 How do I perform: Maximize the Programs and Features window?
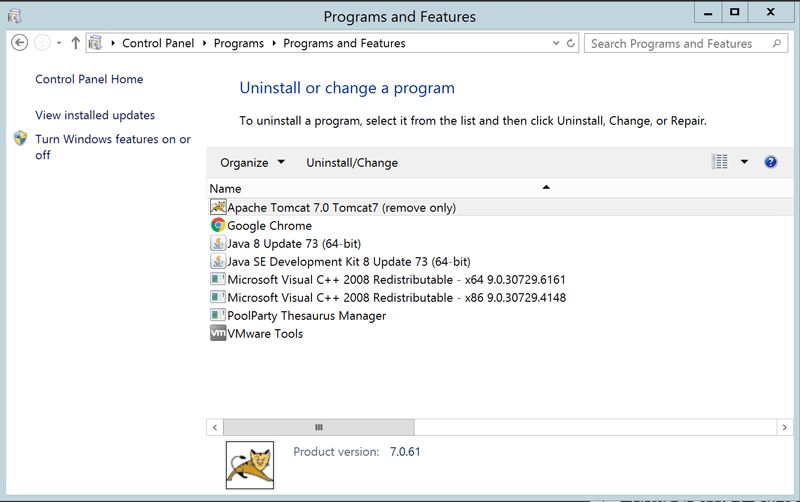(x=734, y=13)
